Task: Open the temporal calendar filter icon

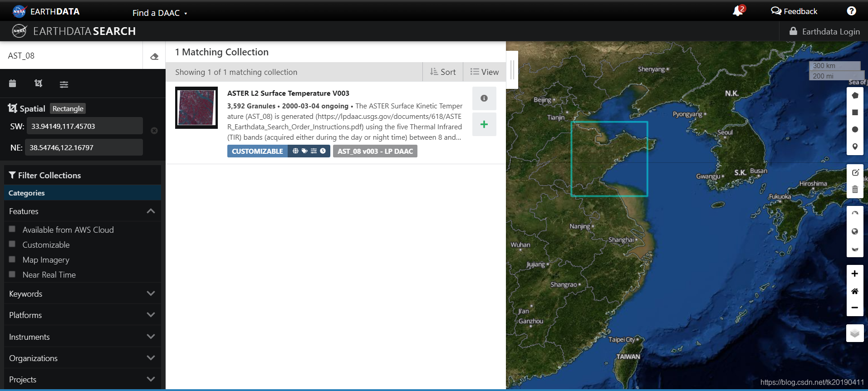Action: [x=13, y=83]
